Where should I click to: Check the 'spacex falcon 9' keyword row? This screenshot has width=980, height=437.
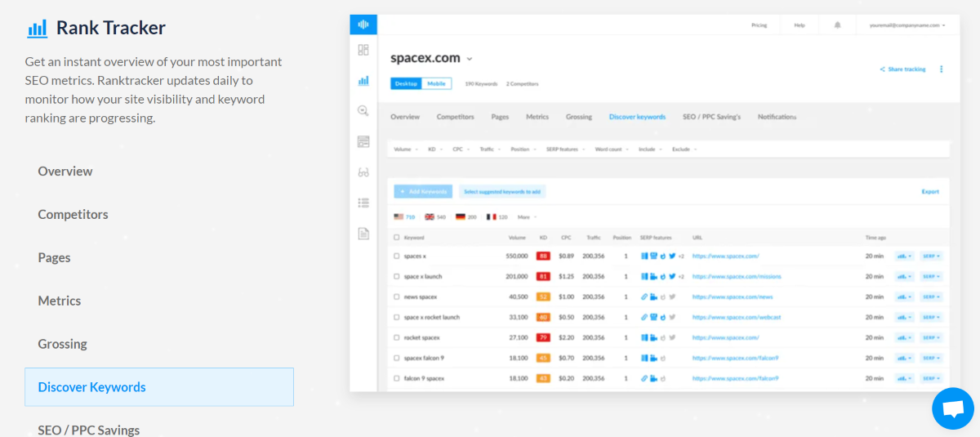point(397,358)
